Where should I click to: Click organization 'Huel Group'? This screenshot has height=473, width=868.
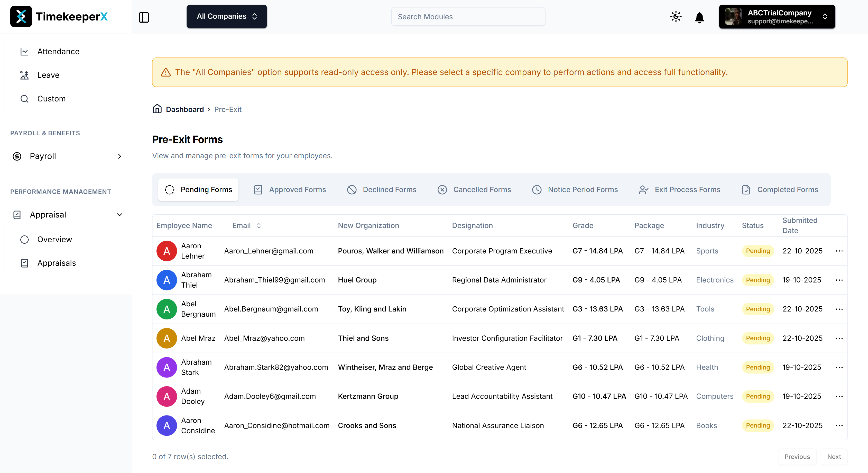tap(357, 280)
